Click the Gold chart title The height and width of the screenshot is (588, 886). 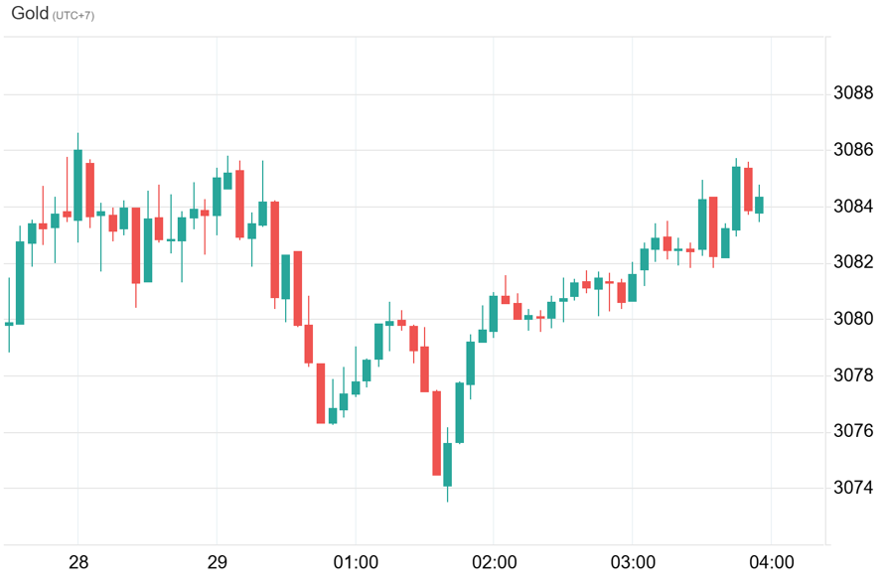pos(30,14)
